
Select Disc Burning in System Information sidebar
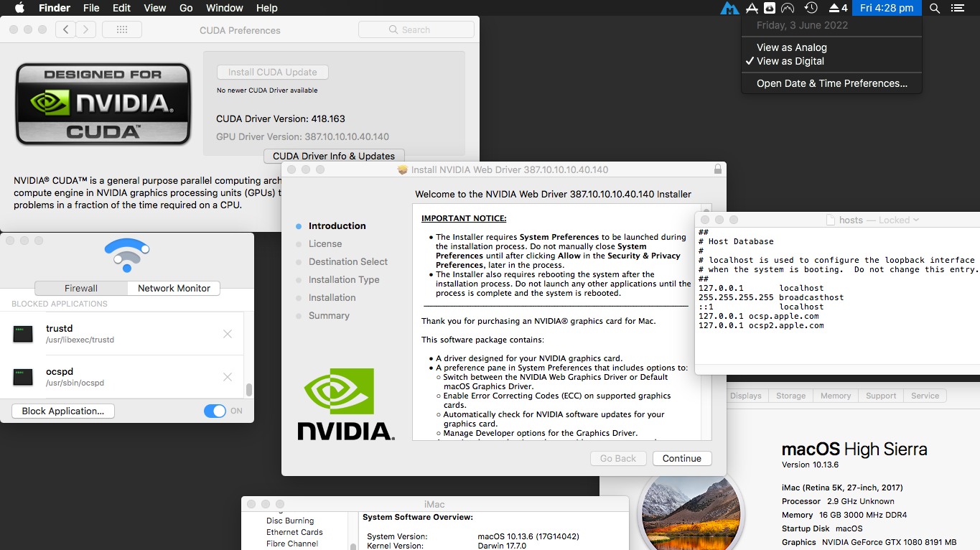tap(290, 521)
